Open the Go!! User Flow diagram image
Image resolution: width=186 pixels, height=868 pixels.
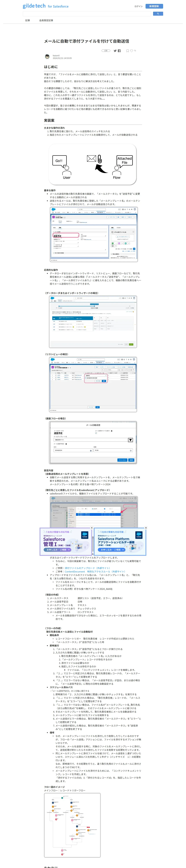[93, 165]
